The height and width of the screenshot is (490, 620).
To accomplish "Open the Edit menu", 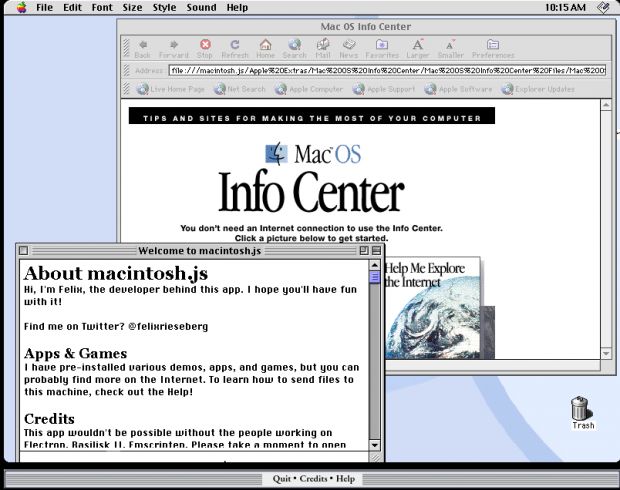I will (72, 7).
